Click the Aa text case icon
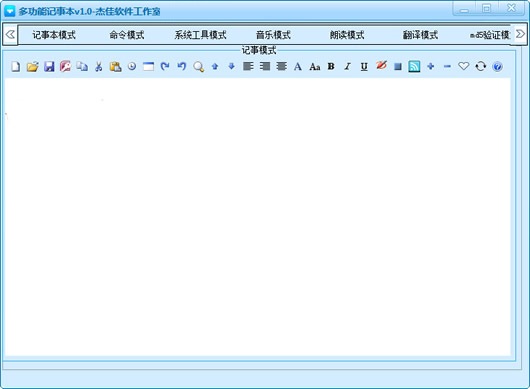This screenshot has width=530, height=389. pyautogui.click(x=315, y=67)
